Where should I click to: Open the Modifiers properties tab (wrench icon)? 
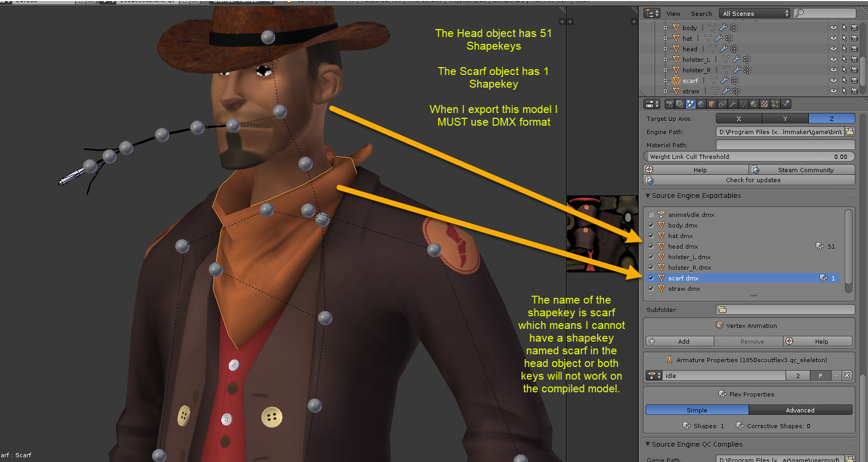(733, 104)
